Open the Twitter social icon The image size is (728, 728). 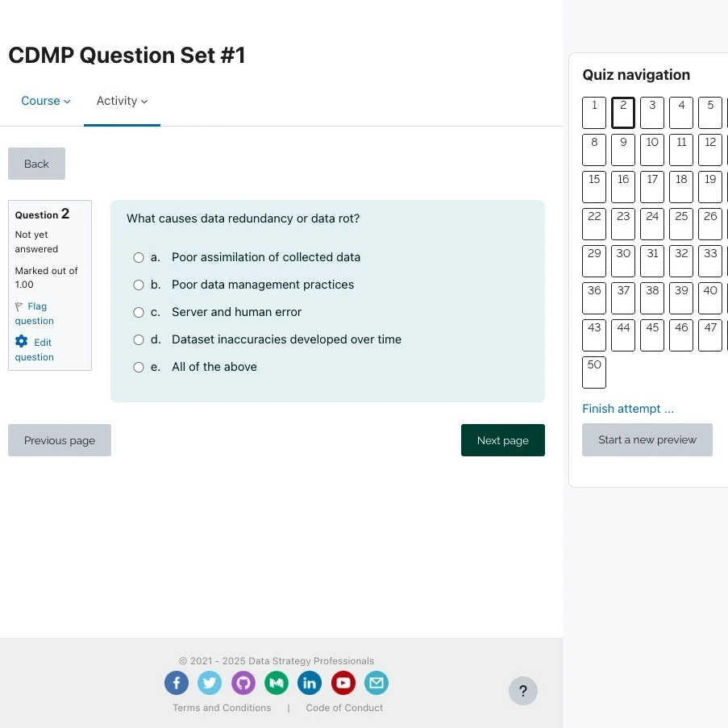[x=210, y=683]
